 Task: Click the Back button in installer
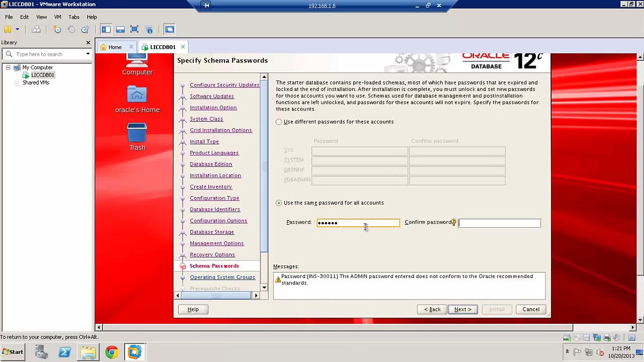(x=432, y=310)
